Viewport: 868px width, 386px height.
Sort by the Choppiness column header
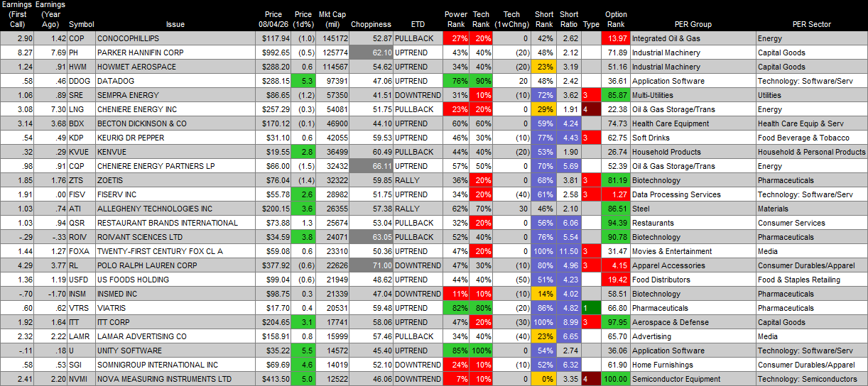tap(371, 24)
